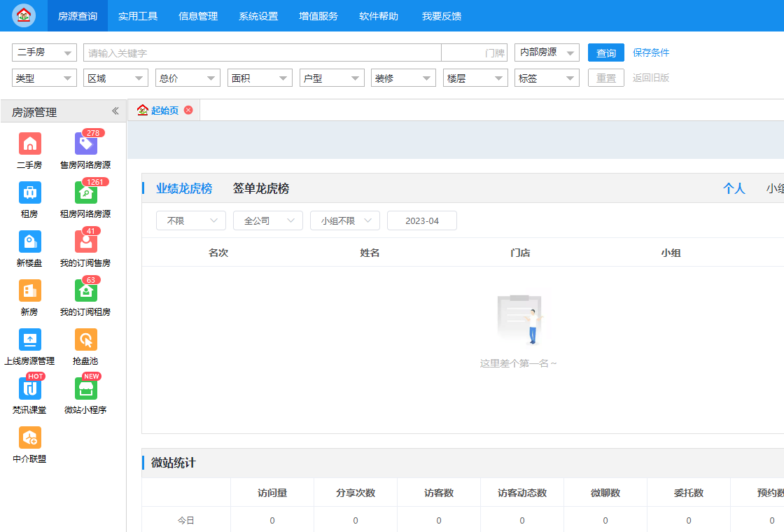Click the 查询 search button
Image resolution: width=784 pixels, height=532 pixels.
tap(606, 53)
